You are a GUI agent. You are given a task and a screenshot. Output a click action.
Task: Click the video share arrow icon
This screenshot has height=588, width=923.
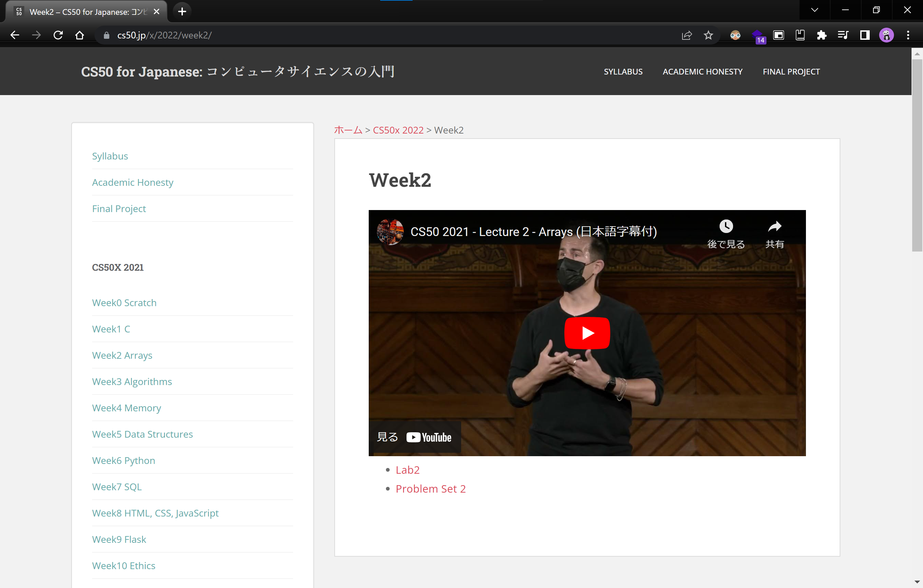[x=774, y=226]
